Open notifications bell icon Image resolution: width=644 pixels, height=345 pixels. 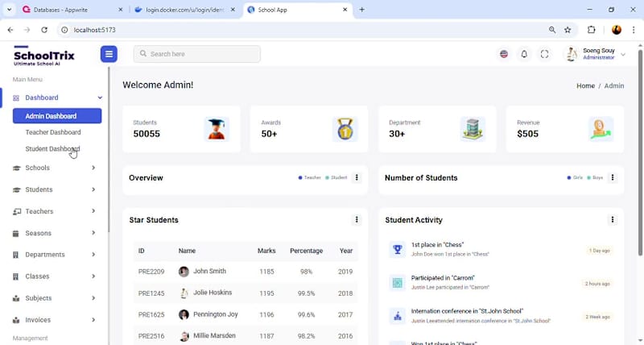[524, 54]
